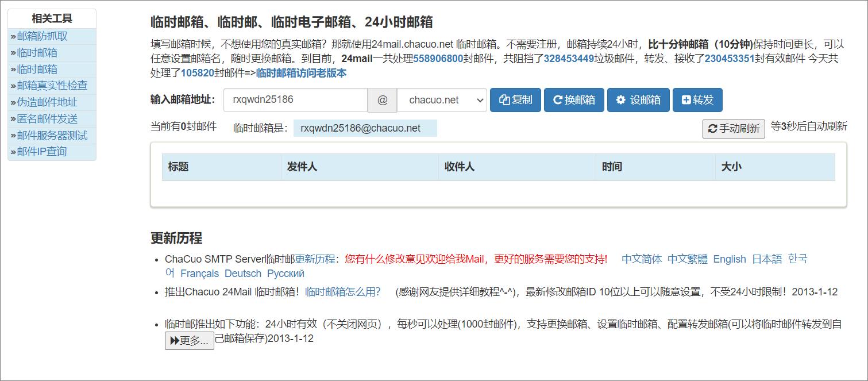Screen dimensions: 868x381
Task: Click the refresh icon on 手动刷新 button
Action: tap(713, 128)
